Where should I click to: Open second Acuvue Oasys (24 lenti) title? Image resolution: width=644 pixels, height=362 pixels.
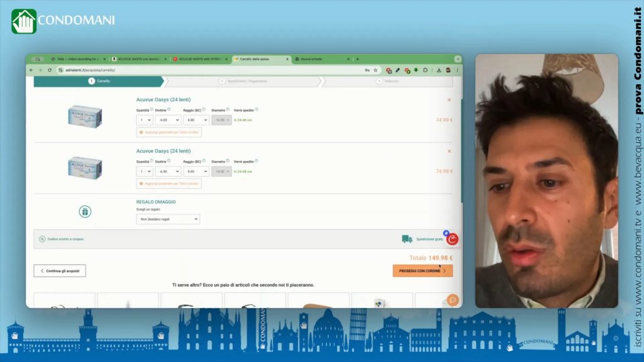[x=164, y=151]
